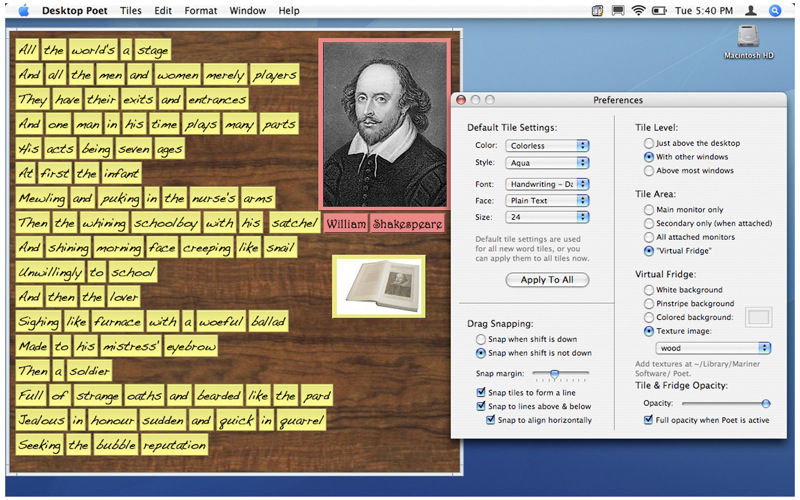
Task: Click the menu bar clock Tue 5:40 PM
Action: coord(704,10)
